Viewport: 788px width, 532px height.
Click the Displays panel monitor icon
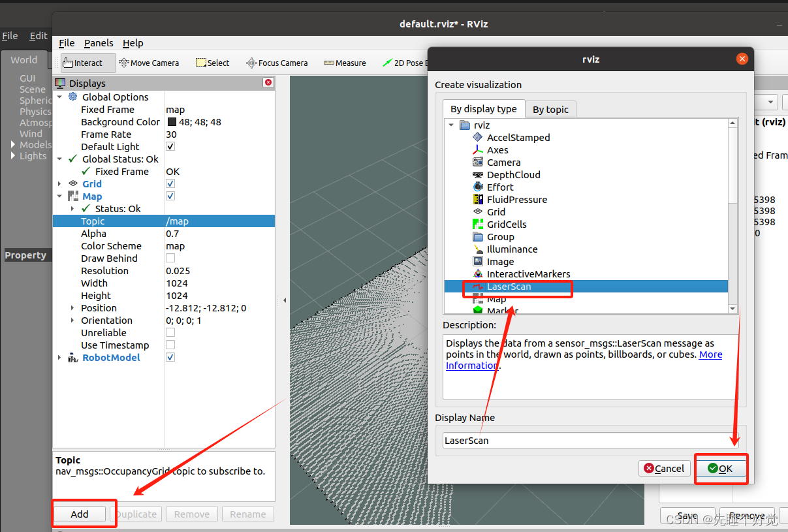click(61, 83)
